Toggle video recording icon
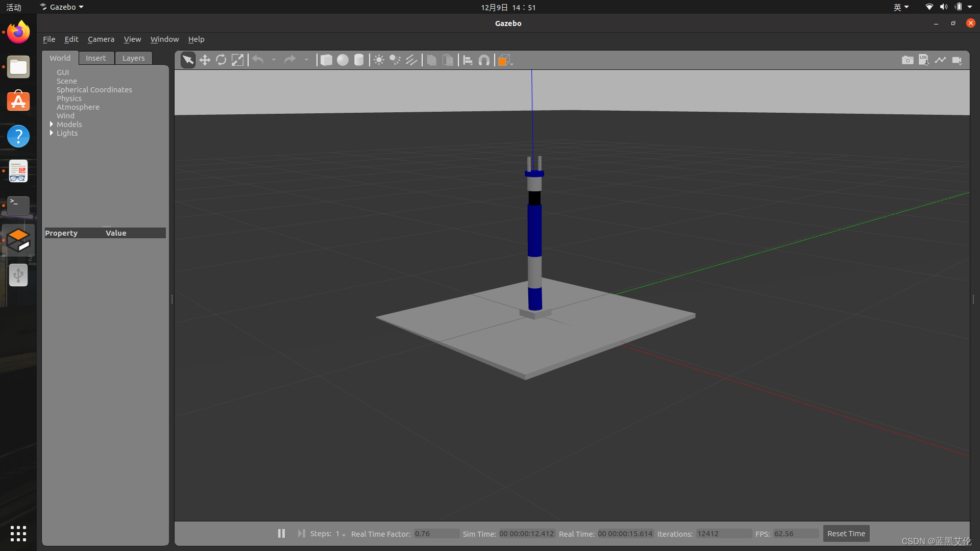 (x=957, y=60)
